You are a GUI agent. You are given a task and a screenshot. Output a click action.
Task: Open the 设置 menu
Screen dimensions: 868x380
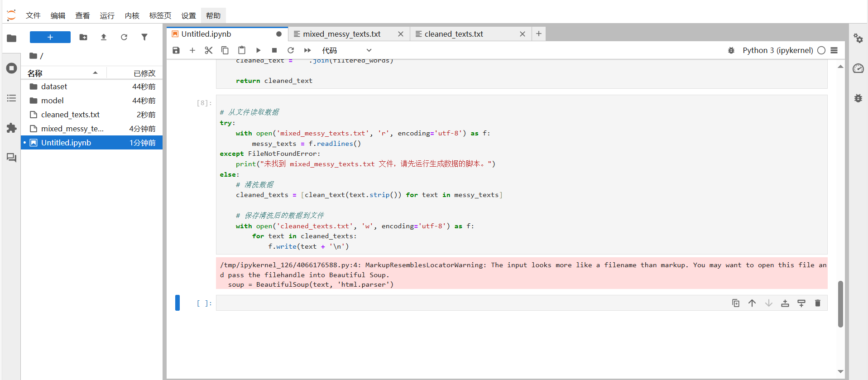[x=189, y=15]
